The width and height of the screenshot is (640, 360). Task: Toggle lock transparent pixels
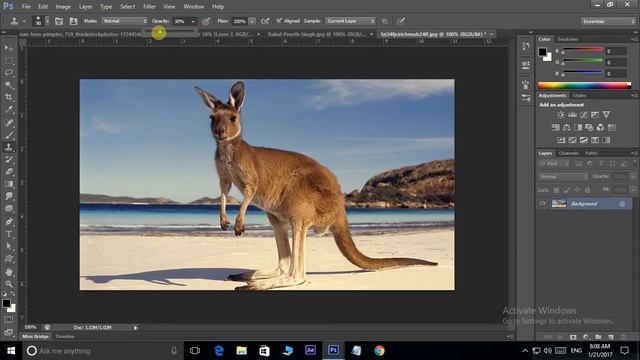[556, 190]
